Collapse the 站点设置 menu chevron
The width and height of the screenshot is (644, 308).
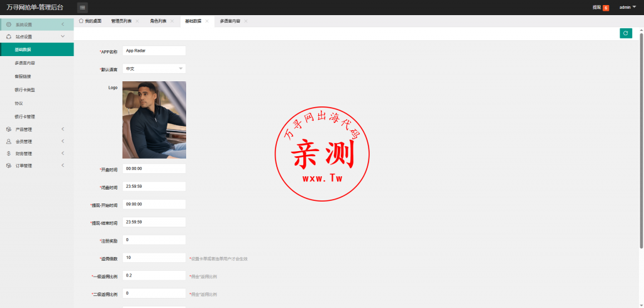click(63, 37)
